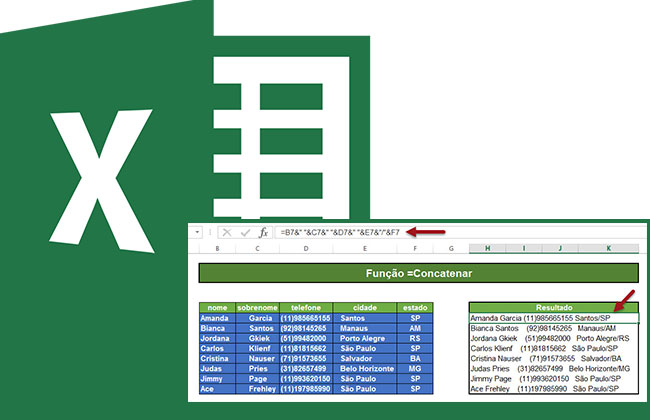Viewport: 650px width, 420px height.
Task: Select the cell containing 'Cristina'
Action: click(x=217, y=359)
